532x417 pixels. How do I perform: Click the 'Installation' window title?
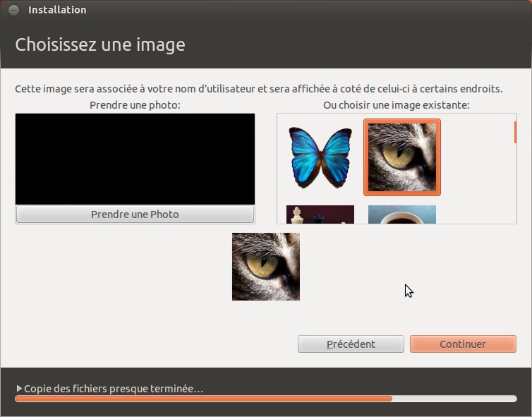(57, 10)
